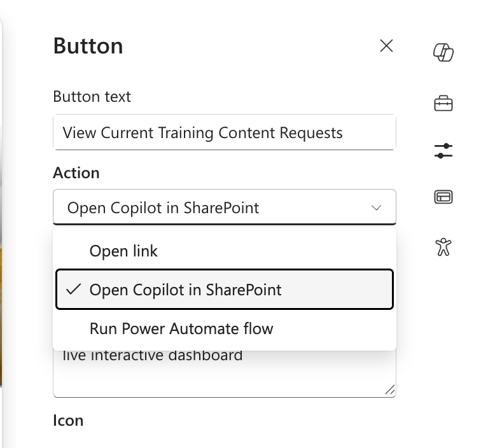Close the Button properties pane

386,46
